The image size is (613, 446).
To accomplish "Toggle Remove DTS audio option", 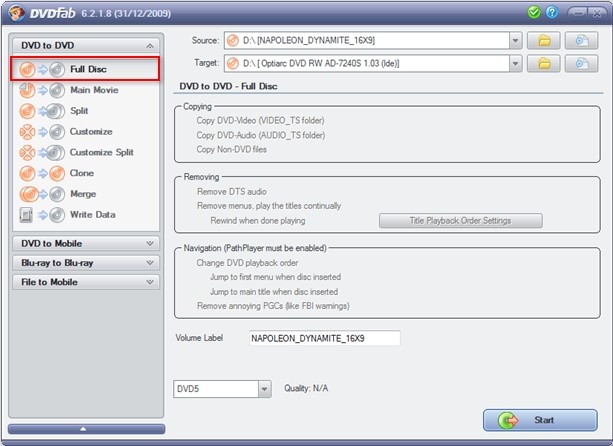I will (x=231, y=192).
